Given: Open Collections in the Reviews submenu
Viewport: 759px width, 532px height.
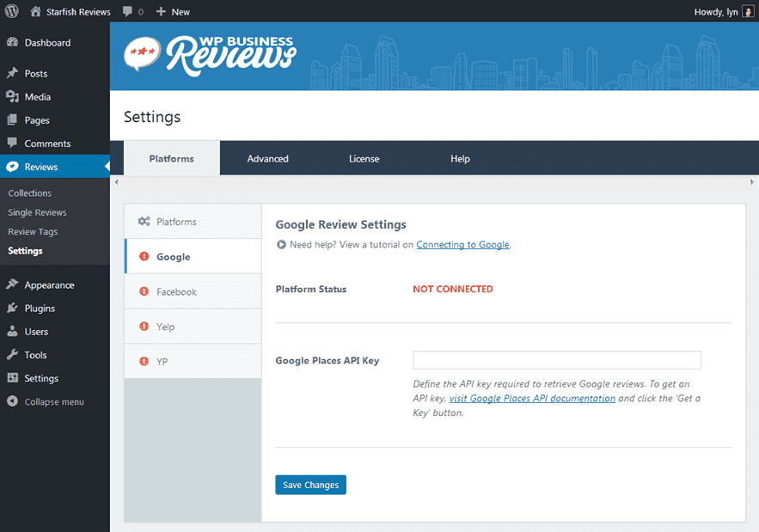Looking at the screenshot, I should click(29, 193).
